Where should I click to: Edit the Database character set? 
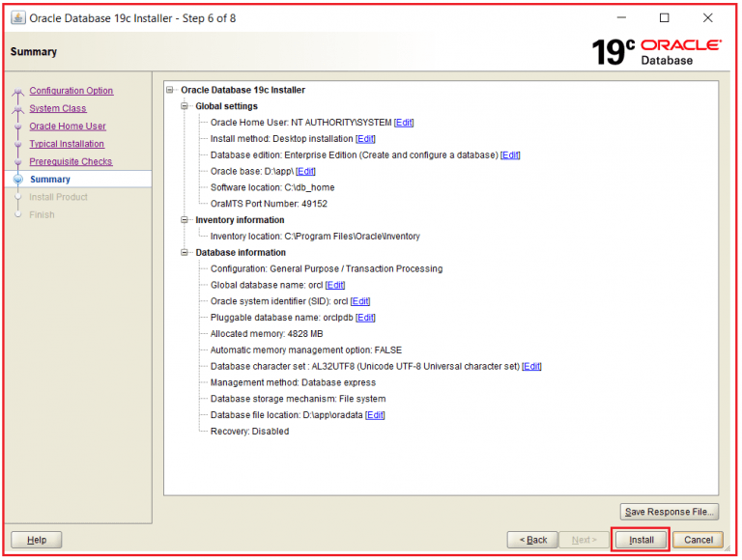click(x=531, y=367)
